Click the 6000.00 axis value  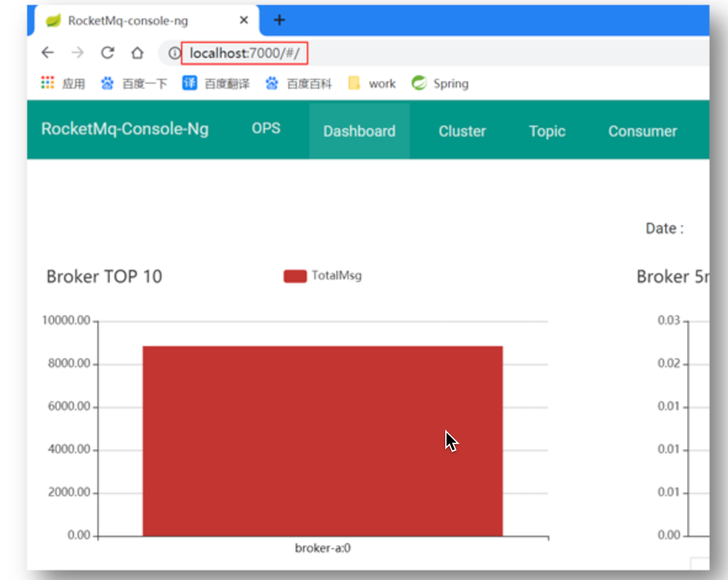pyautogui.click(x=69, y=406)
